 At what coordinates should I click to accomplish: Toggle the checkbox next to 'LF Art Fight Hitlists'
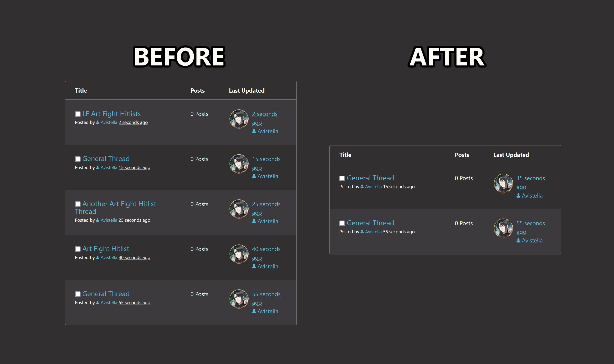[77, 114]
